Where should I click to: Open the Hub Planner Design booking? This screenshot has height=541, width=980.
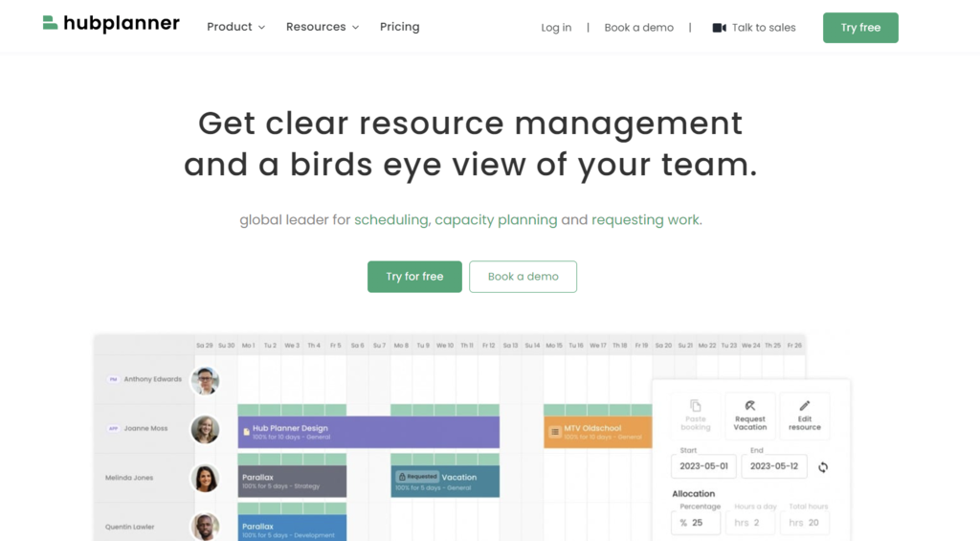click(368, 432)
